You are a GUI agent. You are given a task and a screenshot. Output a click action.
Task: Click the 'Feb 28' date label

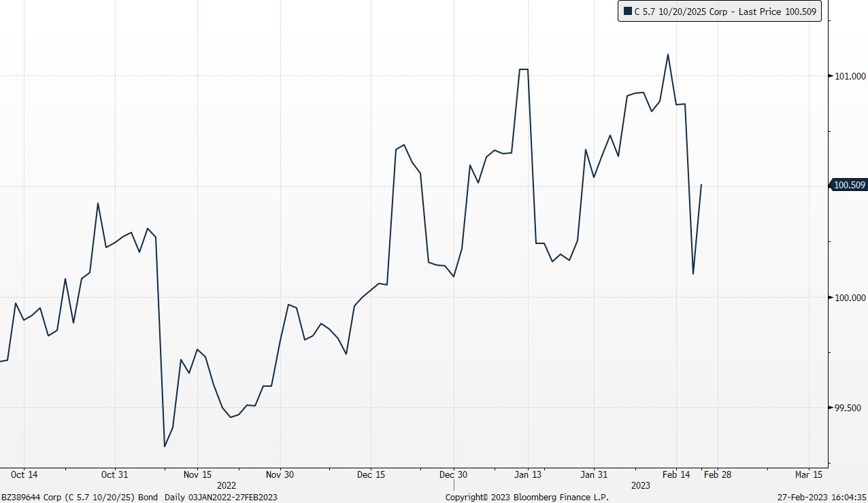coord(718,474)
